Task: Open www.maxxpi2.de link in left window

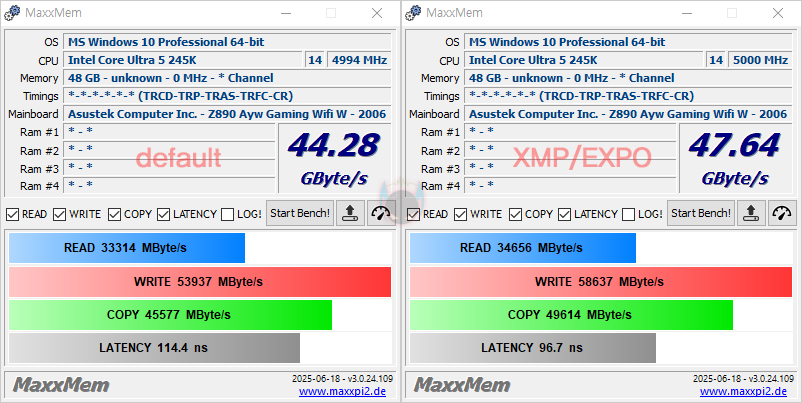Action: coord(342,391)
